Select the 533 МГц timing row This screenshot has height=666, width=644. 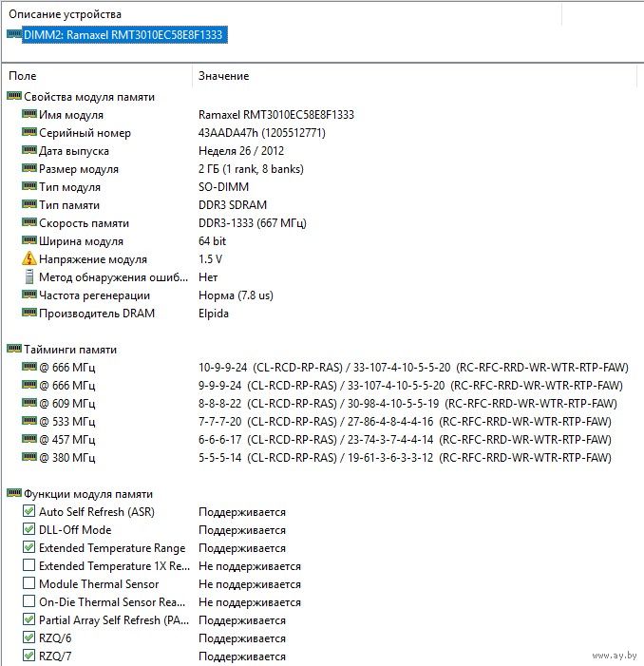66,422
